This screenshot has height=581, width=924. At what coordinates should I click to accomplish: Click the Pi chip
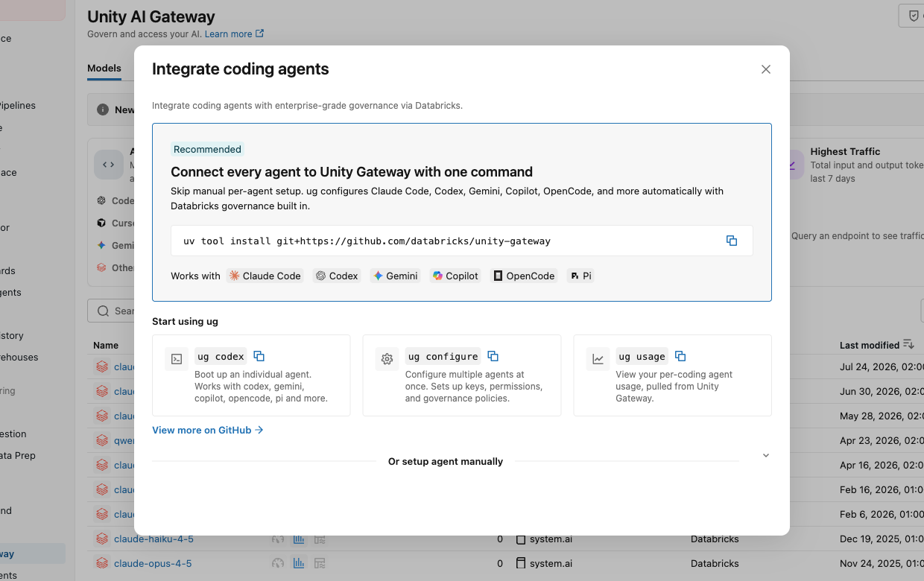(580, 276)
